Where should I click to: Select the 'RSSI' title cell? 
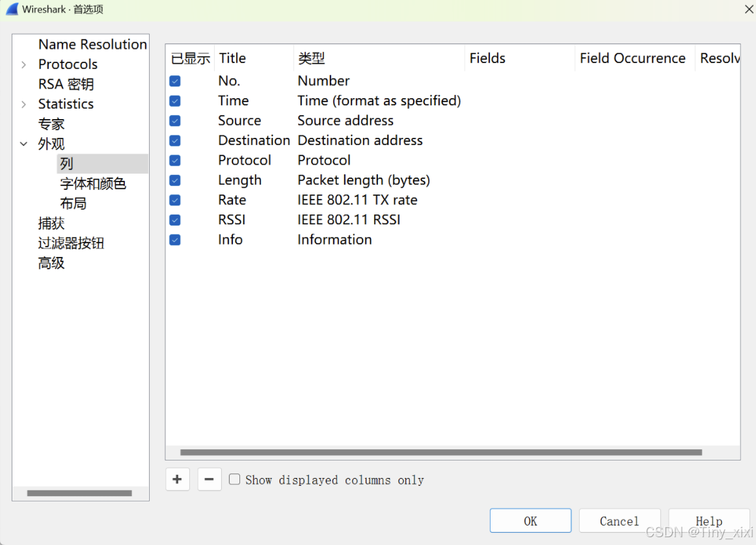[232, 220]
